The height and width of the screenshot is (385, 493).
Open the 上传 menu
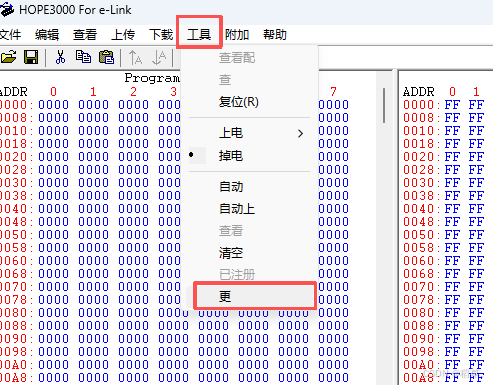[x=123, y=35]
